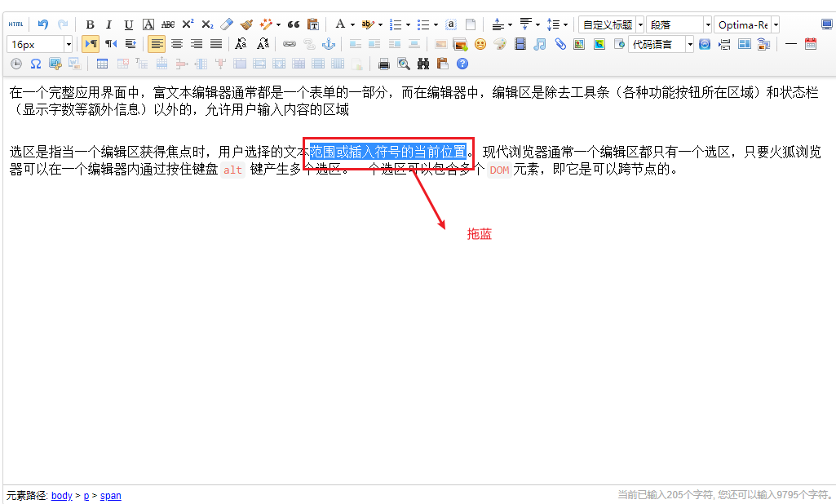
Task: Open multi-image upload dialog
Action: click(x=460, y=44)
